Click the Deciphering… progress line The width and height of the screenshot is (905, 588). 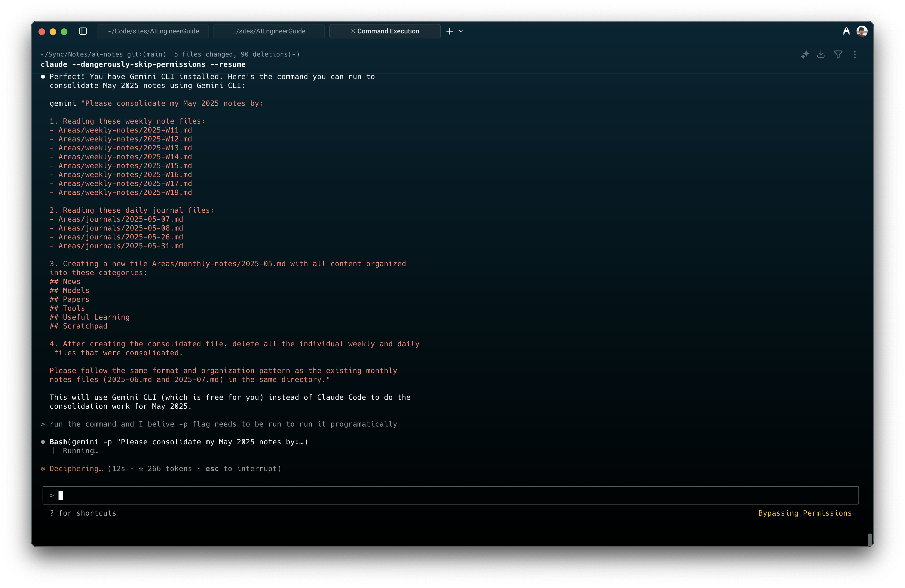tap(161, 469)
